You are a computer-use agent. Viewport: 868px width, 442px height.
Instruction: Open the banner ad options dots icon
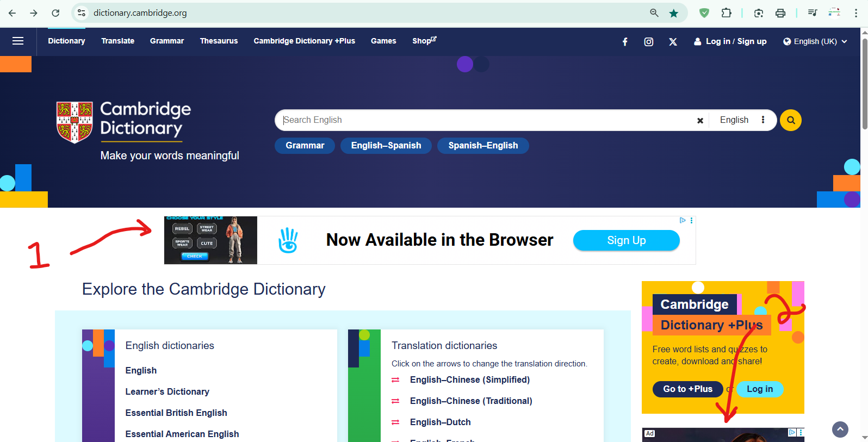(x=692, y=220)
